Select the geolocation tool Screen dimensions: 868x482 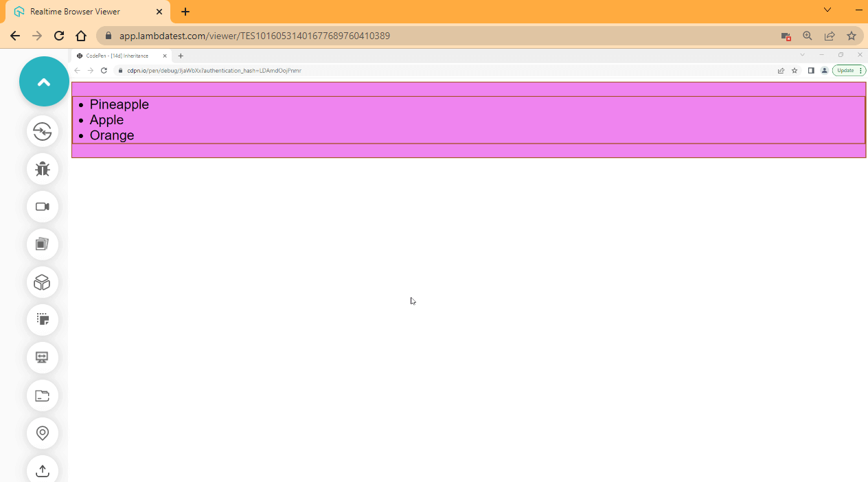[43, 433]
